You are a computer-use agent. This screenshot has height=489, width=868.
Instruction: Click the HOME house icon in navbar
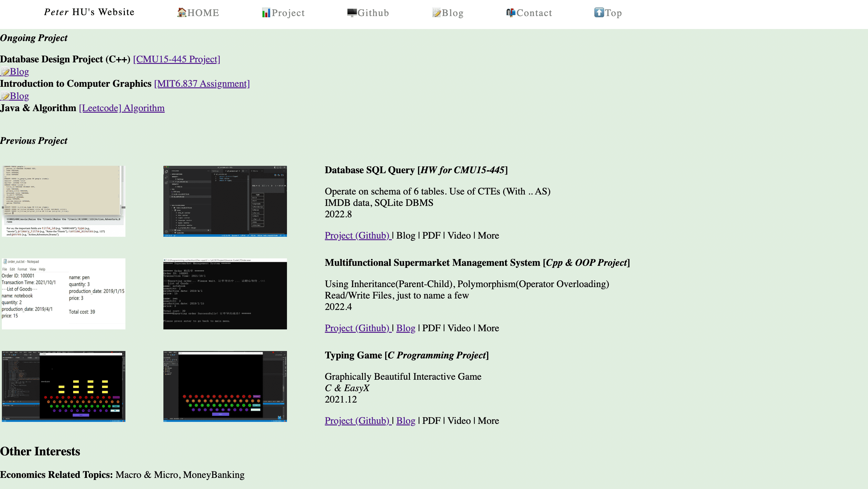(182, 12)
